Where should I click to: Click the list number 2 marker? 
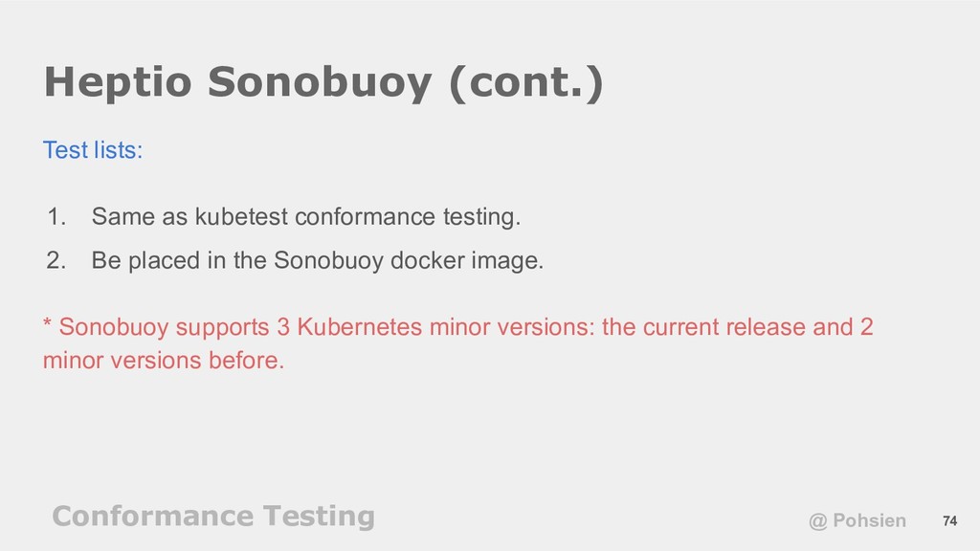click(56, 260)
